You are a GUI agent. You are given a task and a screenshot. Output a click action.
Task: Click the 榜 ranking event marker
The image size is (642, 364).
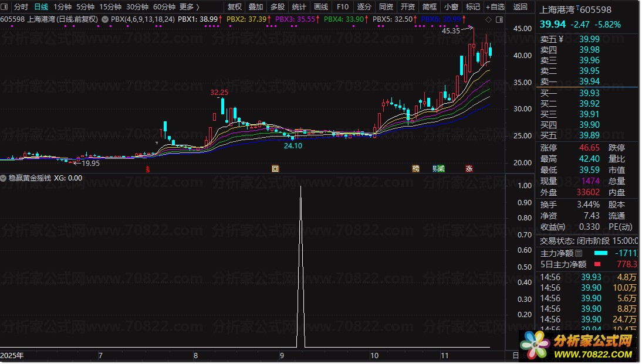tap(415, 168)
